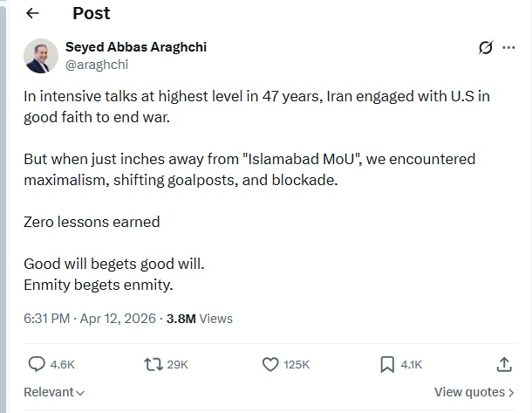Like the post with the heart icon
The height and width of the screenshot is (413, 532).
pyautogui.click(x=271, y=364)
